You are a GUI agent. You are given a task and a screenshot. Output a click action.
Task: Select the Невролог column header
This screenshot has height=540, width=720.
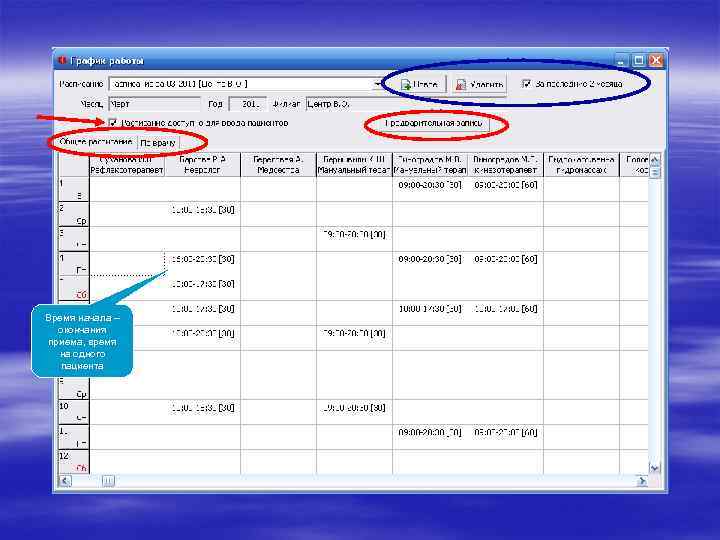202,165
